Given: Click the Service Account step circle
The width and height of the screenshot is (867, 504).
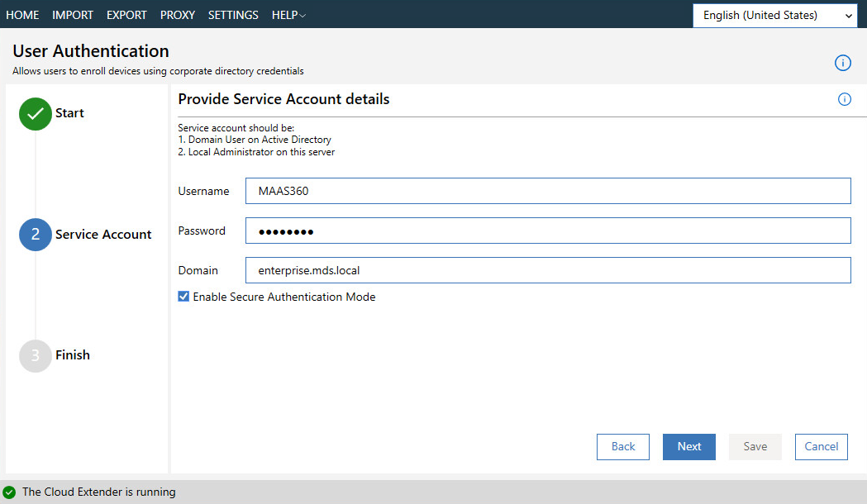Looking at the screenshot, I should [x=35, y=235].
